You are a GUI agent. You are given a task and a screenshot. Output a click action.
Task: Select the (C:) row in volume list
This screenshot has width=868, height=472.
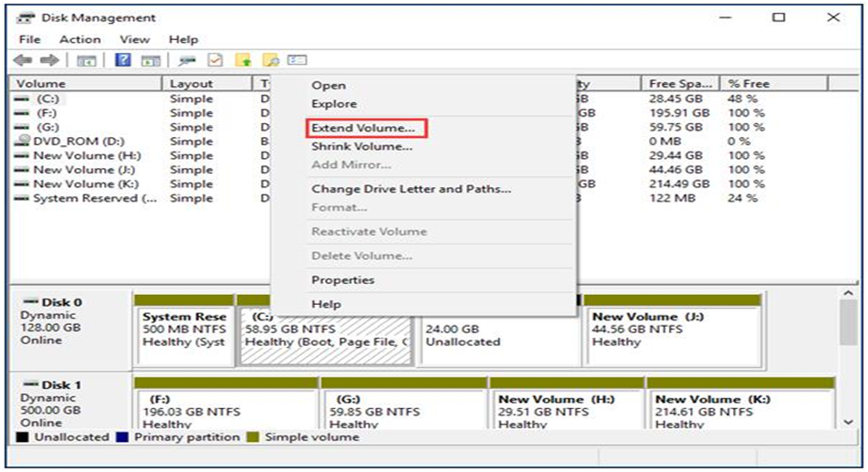click(47, 100)
